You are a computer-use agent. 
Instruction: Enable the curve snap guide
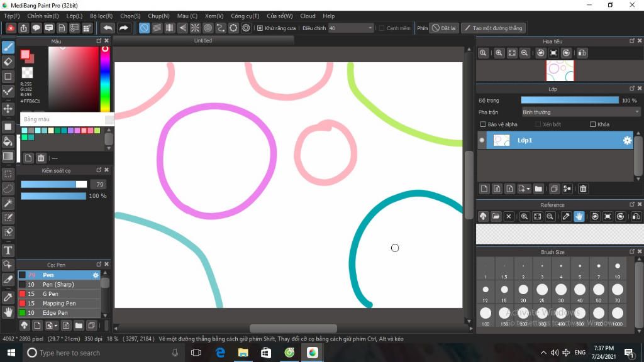click(x=221, y=28)
